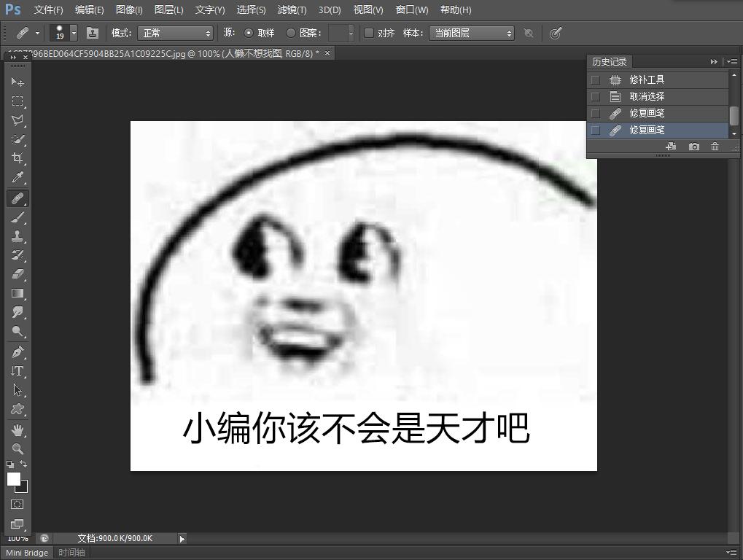Open the 样本 sample layer dropdown
Viewport: 743px width, 560px height.
(x=471, y=33)
